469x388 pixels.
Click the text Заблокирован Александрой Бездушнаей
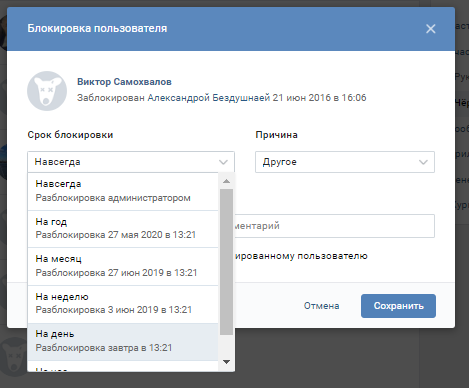(173, 98)
